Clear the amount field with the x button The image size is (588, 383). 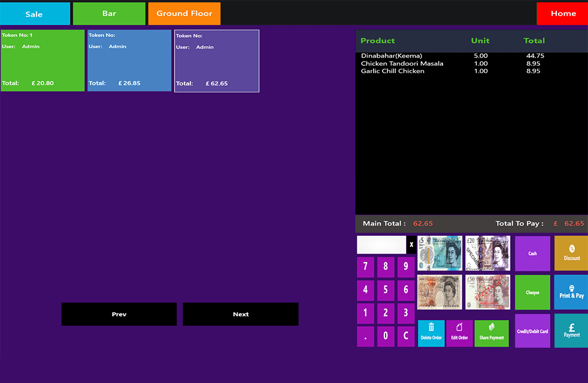pyautogui.click(x=411, y=245)
